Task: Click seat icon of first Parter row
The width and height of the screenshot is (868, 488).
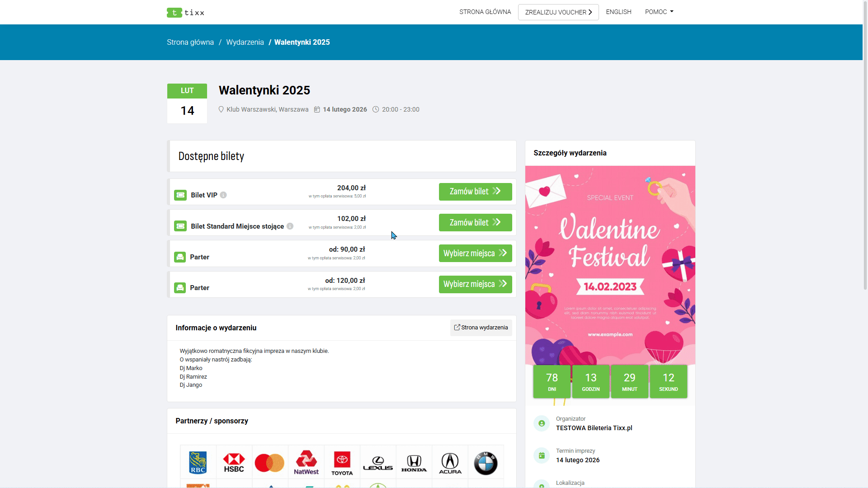Action: (x=180, y=257)
